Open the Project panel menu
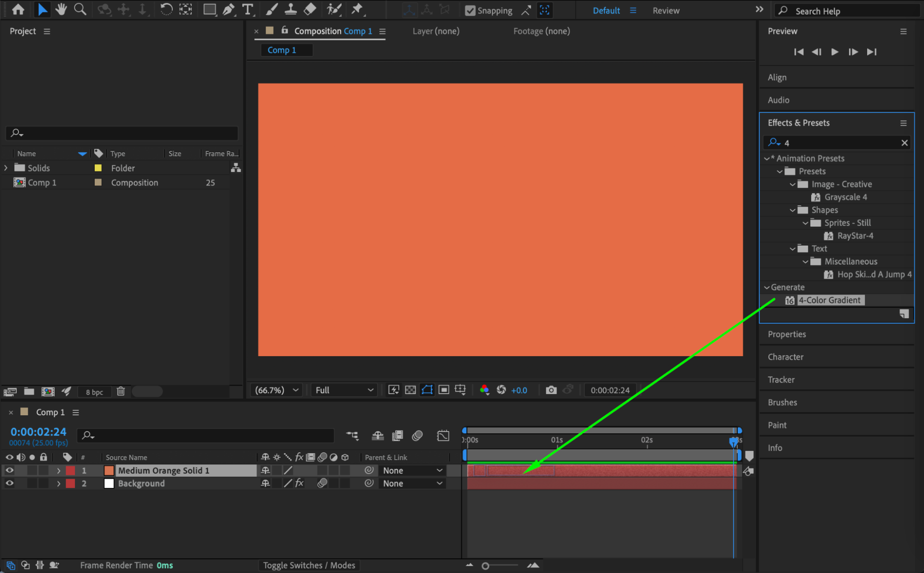The height and width of the screenshot is (573, 924). pyautogui.click(x=47, y=31)
